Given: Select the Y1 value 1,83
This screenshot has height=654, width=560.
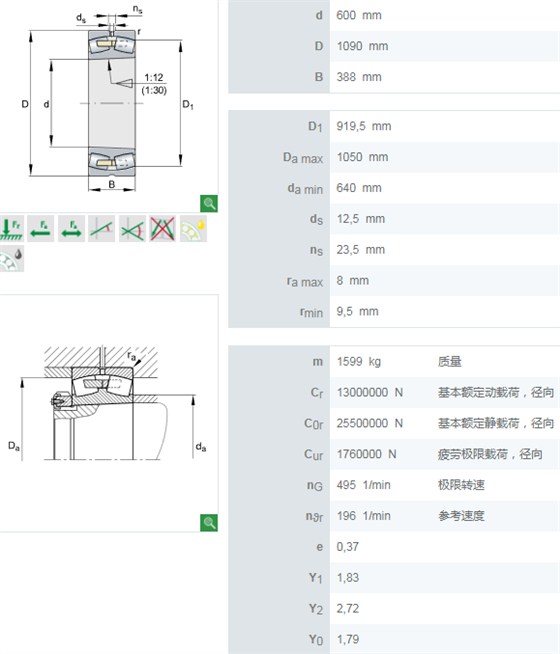Looking at the screenshot, I should point(348,578).
